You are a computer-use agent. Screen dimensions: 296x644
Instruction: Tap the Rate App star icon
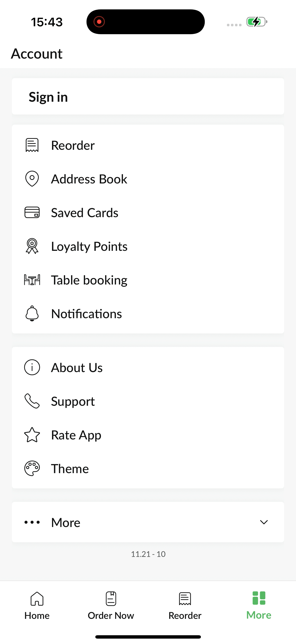click(32, 435)
